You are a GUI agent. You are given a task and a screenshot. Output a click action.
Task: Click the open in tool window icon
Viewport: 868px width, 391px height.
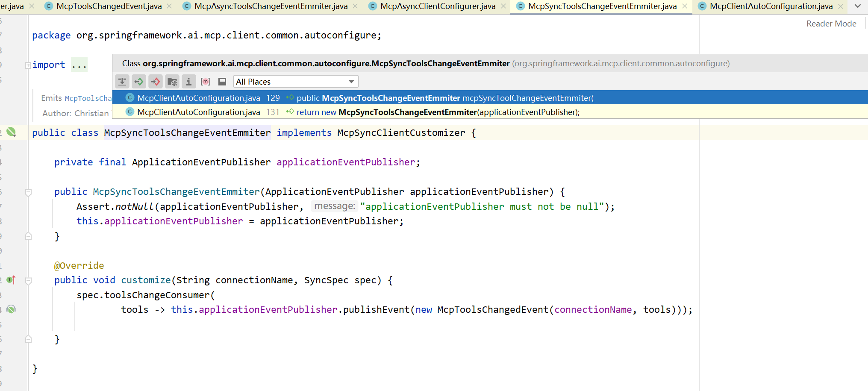[x=222, y=81]
